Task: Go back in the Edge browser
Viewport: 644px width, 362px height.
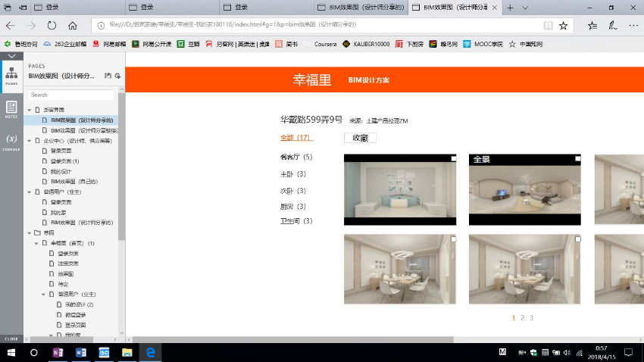Action: 11,26
